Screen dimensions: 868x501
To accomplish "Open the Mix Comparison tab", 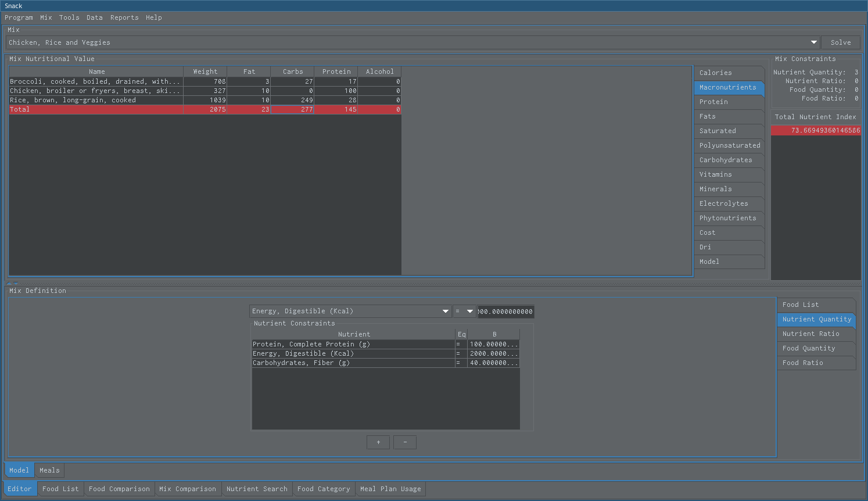I will pos(188,489).
